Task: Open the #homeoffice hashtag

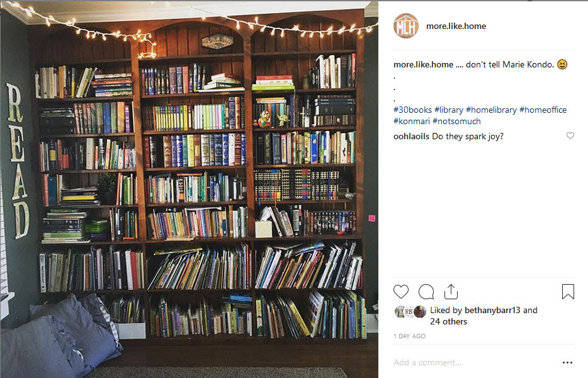Action: (x=543, y=110)
